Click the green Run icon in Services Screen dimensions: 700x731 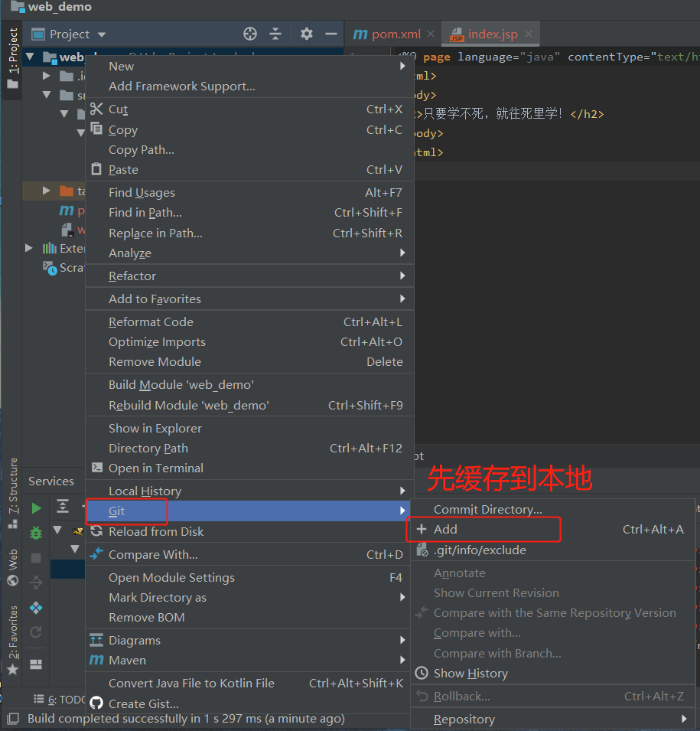36,508
